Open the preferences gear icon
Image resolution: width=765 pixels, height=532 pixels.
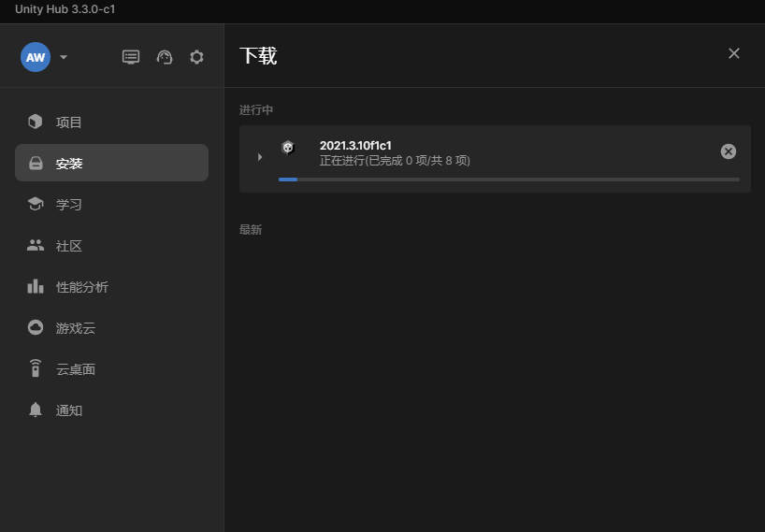(196, 57)
